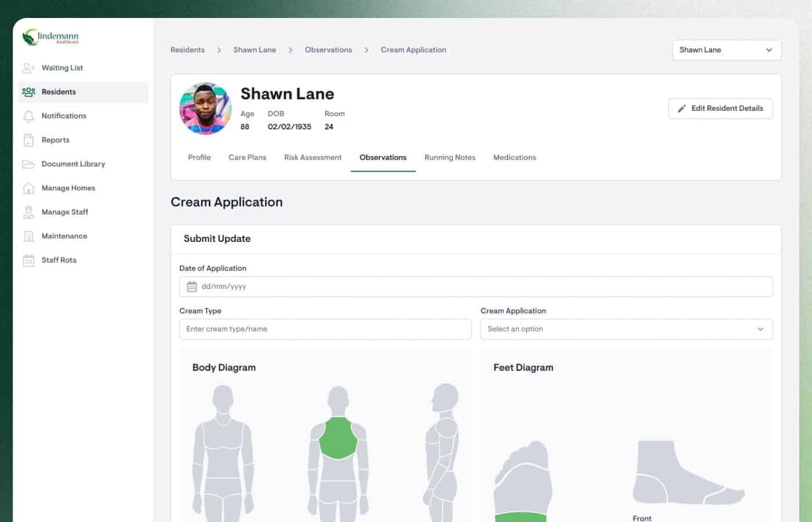812x522 pixels.
Task: Click the Cream Type input field
Action: [325, 329]
